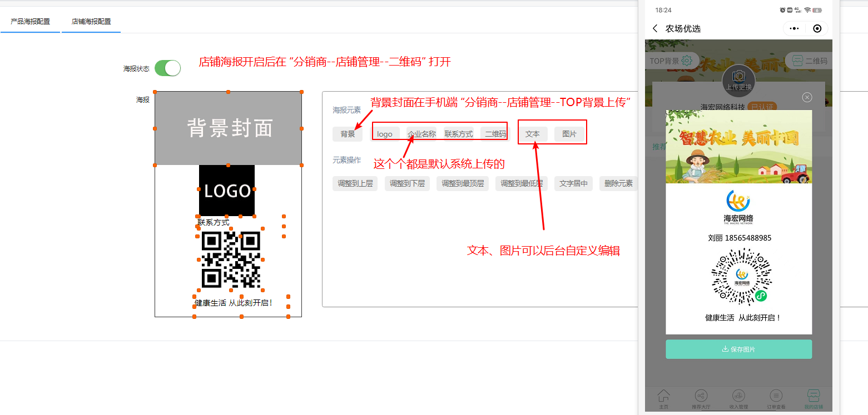Add a 图片 image element
Image resolution: width=868 pixels, height=415 pixels.
[569, 134]
